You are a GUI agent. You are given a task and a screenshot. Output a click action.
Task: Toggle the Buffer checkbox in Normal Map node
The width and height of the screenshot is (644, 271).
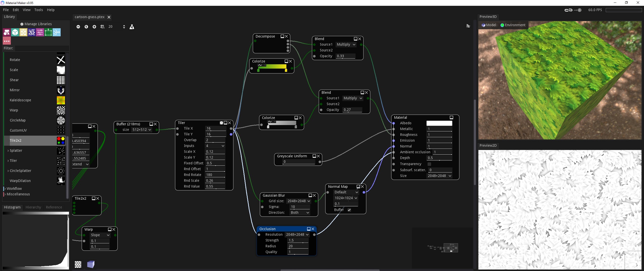[349, 210]
